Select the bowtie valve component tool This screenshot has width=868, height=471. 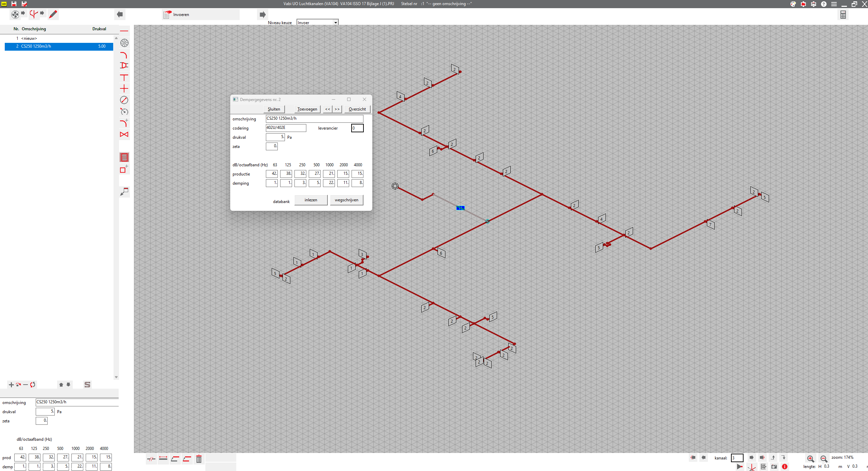coord(124,134)
